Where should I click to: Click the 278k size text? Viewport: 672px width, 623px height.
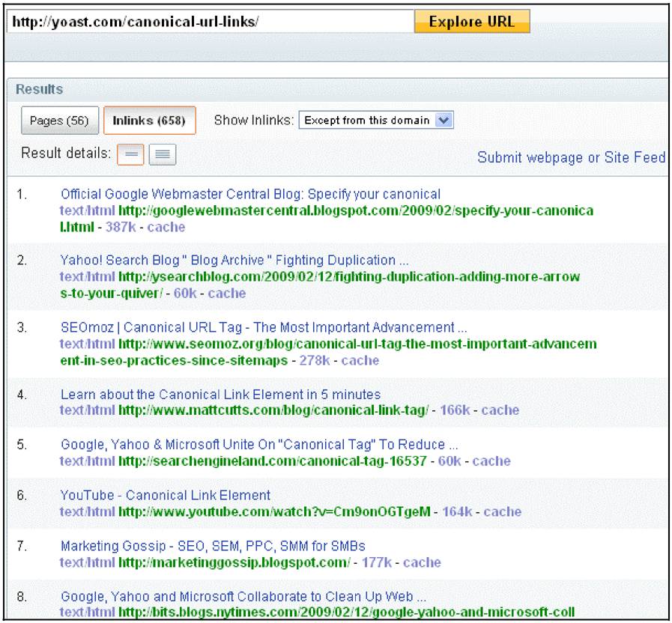314,360
